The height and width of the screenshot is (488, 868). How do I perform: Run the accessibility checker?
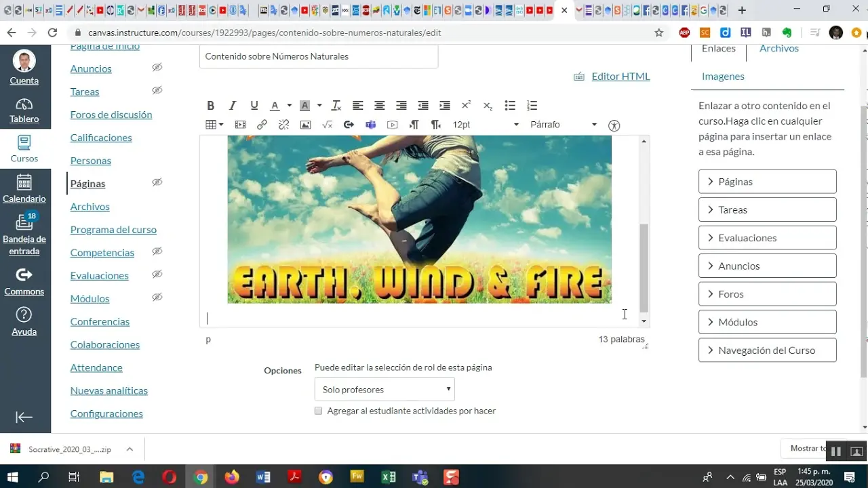pos(614,125)
